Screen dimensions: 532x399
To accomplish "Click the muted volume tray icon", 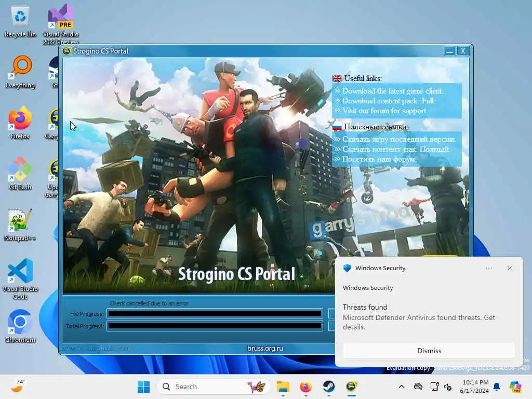I will tap(448, 387).
